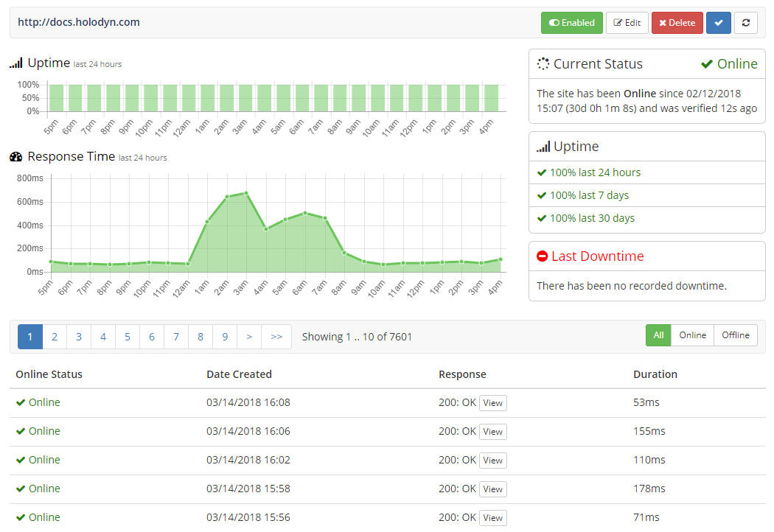Click the red Last Downtime icon

coord(543,256)
